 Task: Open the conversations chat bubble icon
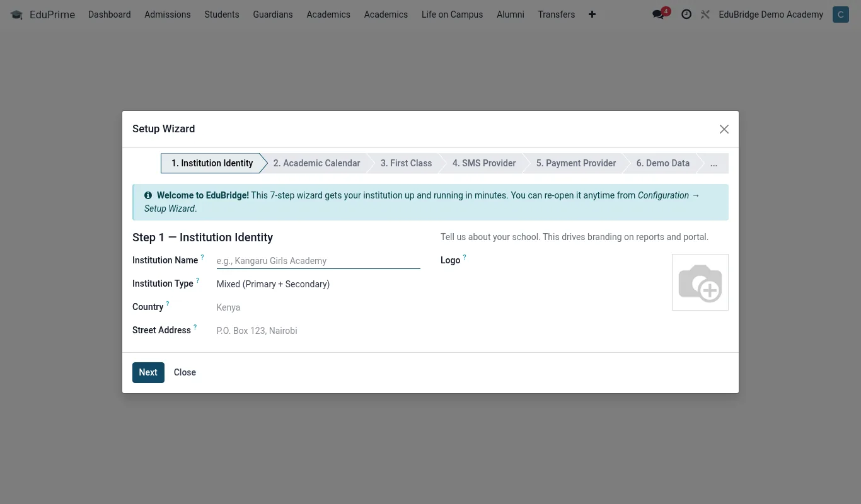pyautogui.click(x=658, y=14)
